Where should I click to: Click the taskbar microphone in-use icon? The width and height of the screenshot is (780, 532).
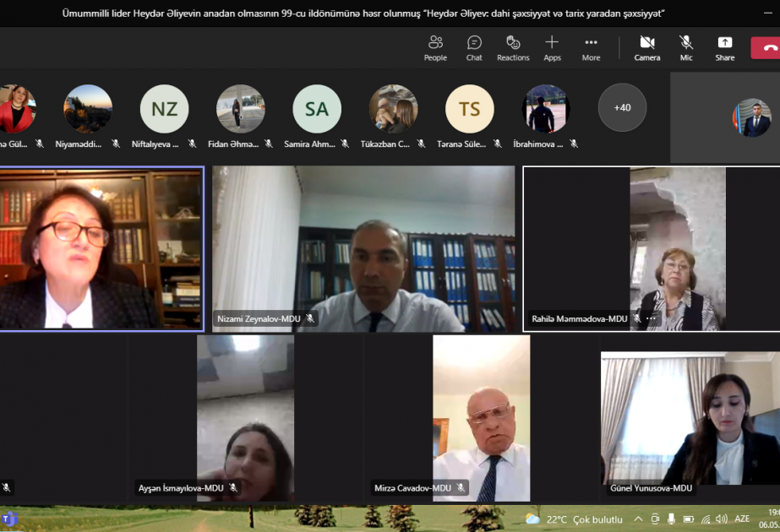coord(671,519)
